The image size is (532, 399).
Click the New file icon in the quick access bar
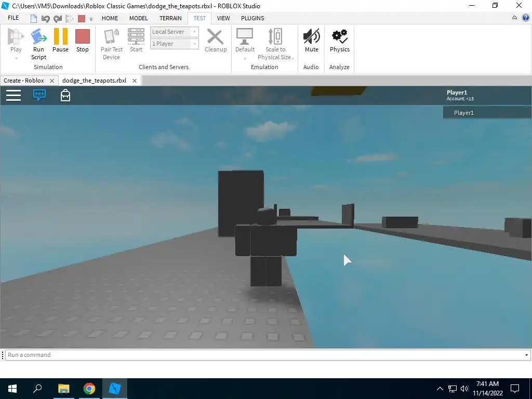[x=34, y=18]
